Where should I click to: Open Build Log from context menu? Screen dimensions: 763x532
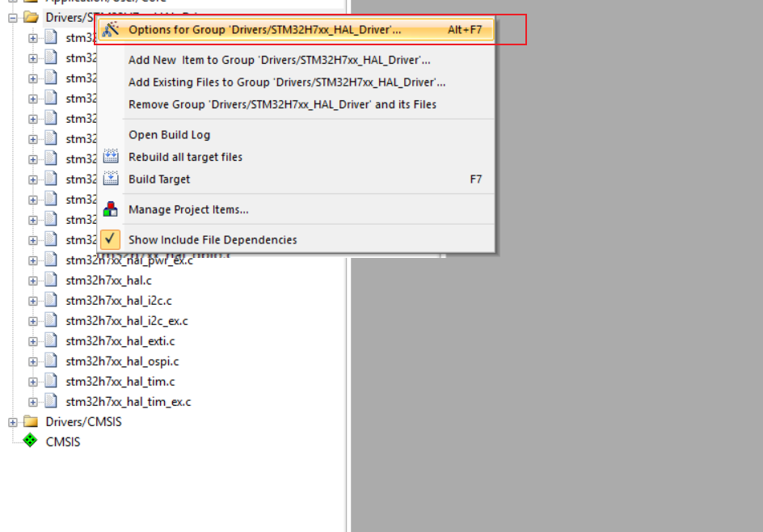click(x=170, y=135)
